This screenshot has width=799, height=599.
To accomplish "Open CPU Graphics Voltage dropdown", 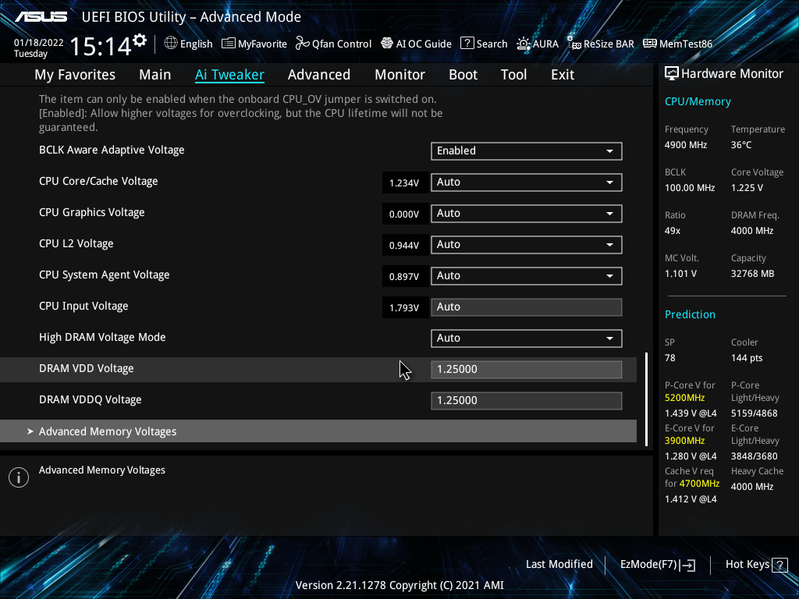I will pyautogui.click(x=526, y=213).
